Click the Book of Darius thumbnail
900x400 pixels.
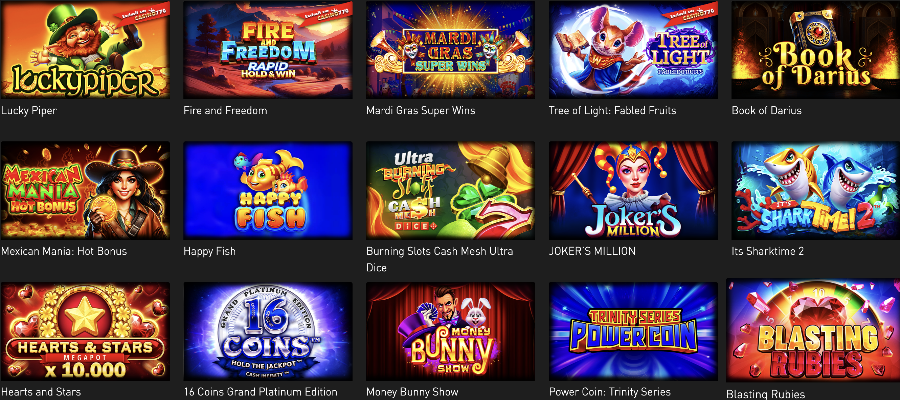816,50
